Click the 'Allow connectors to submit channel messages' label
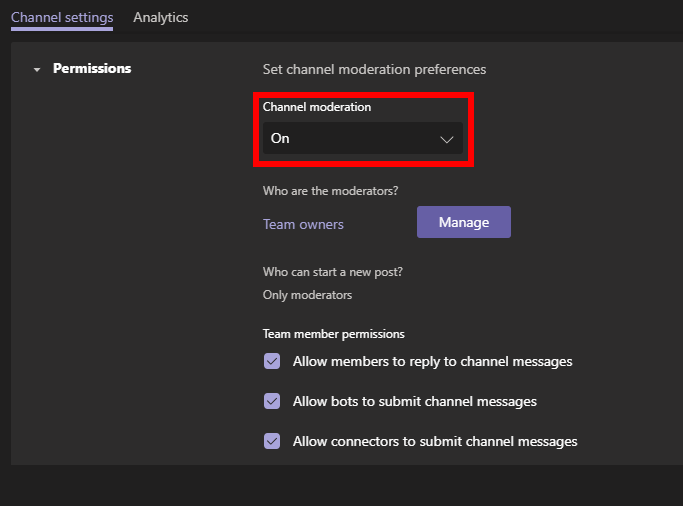 [x=435, y=442]
